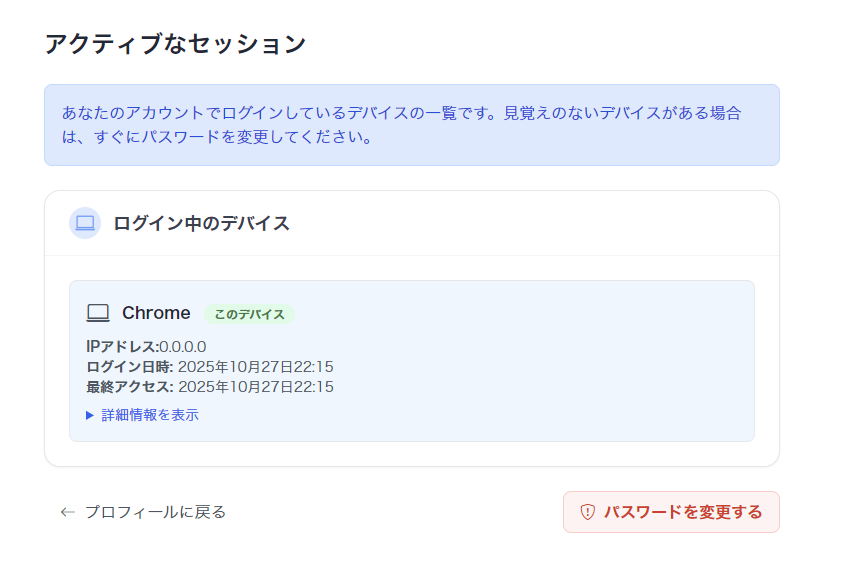845x574 pixels.
Task: Click the 最終アクセス label
Action: point(130,387)
